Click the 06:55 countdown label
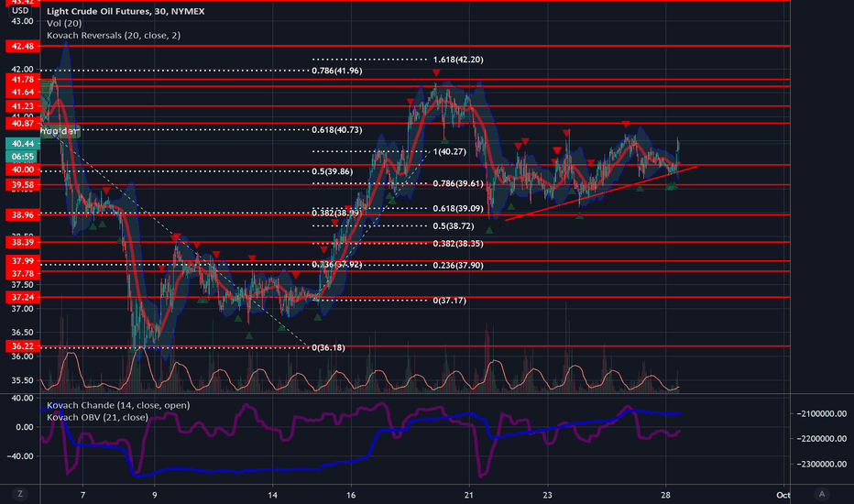Image resolution: width=854 pixels, height=504 pixels. click(23, 157)
